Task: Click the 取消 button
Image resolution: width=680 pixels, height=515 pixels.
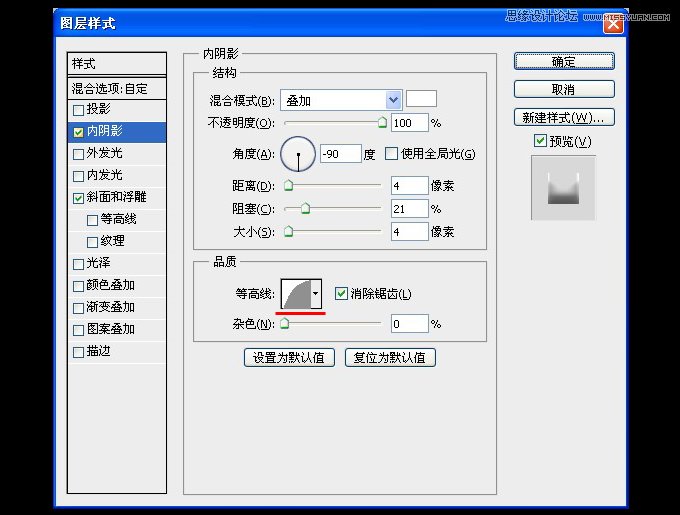Action: pos(564,89)
